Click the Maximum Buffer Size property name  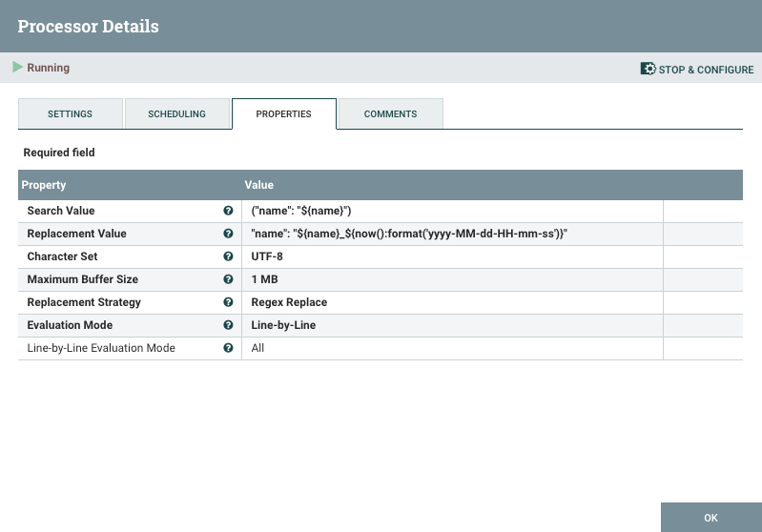point(83,279)
